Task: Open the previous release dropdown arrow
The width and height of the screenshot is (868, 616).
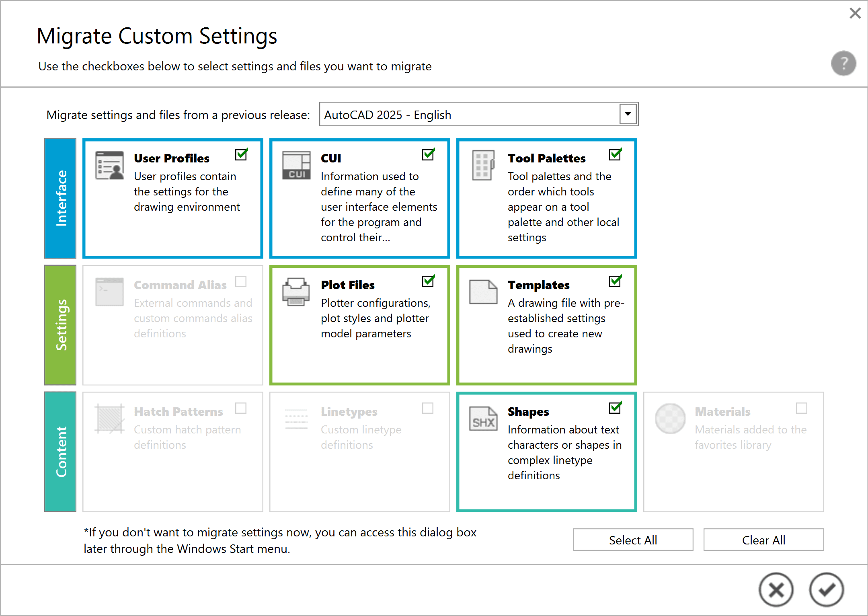Action: point(628,114)
